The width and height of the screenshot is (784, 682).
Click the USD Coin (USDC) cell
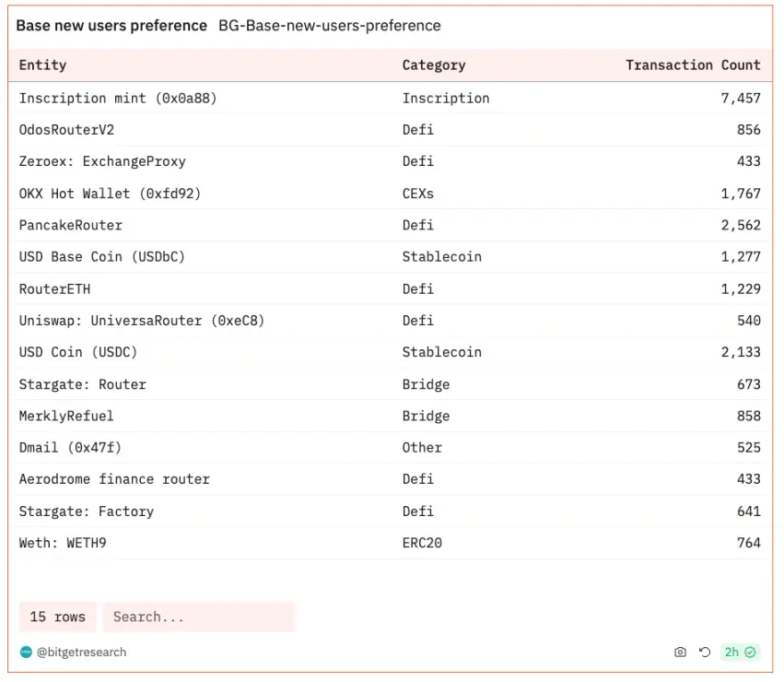click(x=78, y=352)
